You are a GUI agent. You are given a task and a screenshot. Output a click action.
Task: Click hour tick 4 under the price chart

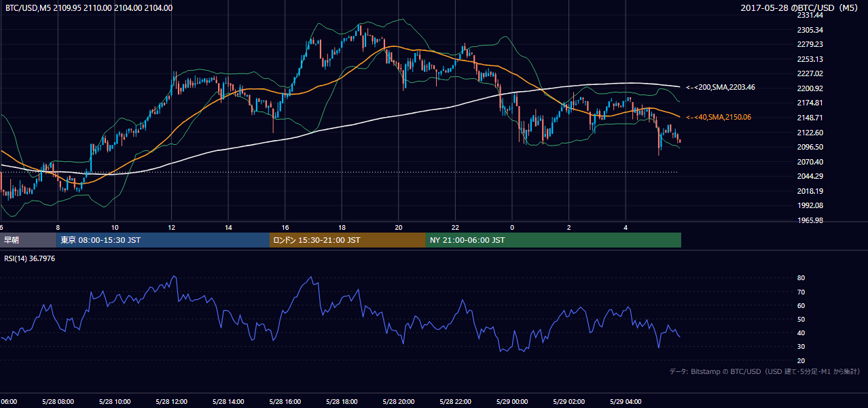[626, 227]
